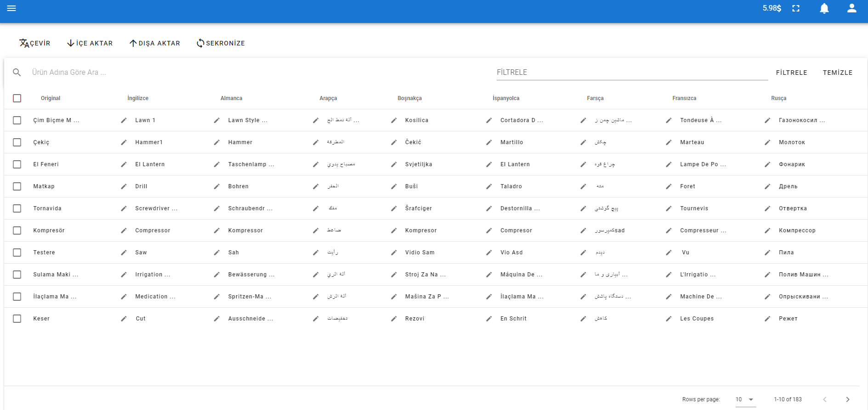Edit French translation pencil for Marteau

[669, 142]
